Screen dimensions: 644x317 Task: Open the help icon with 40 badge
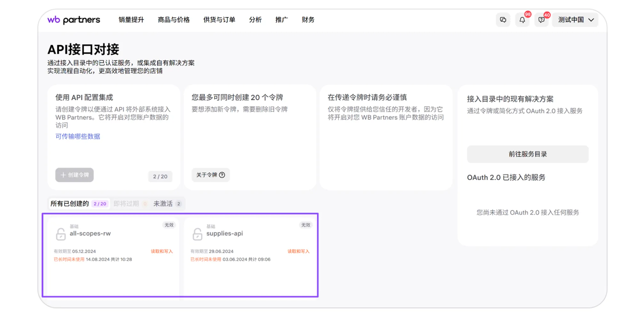[541, 20]
